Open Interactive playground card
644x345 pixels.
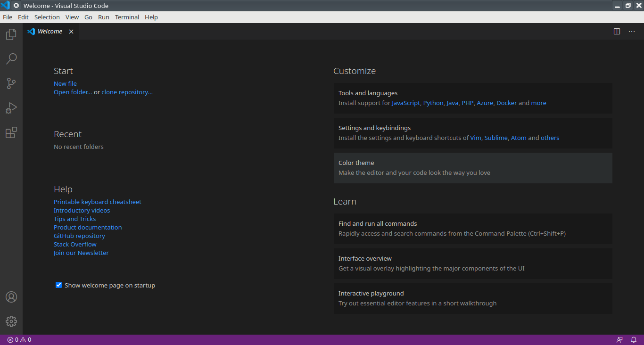(x=473, y=298)
